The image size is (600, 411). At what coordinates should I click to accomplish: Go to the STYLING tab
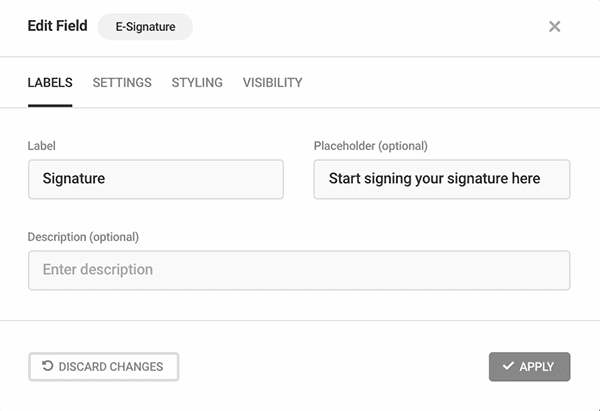197,83
